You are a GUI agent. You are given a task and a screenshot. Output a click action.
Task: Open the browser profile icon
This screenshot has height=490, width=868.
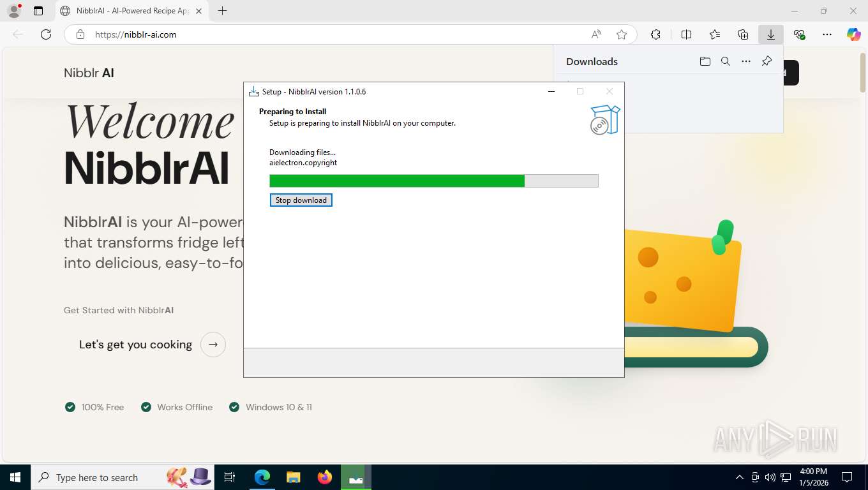pos(13,11)
